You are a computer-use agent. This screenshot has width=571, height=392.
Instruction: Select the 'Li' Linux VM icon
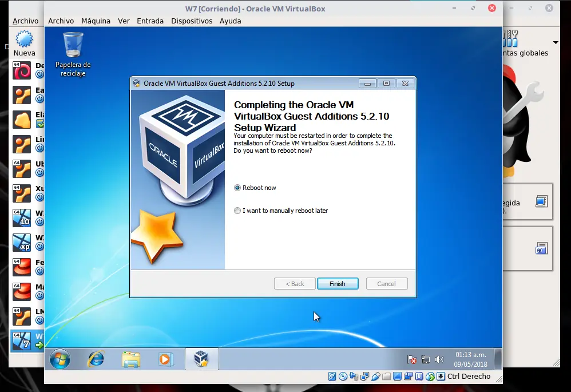[22, 144]
